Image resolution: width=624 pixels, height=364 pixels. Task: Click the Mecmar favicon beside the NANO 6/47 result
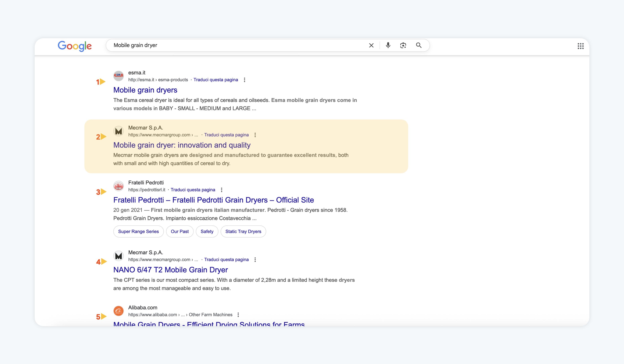coord(119,256)
